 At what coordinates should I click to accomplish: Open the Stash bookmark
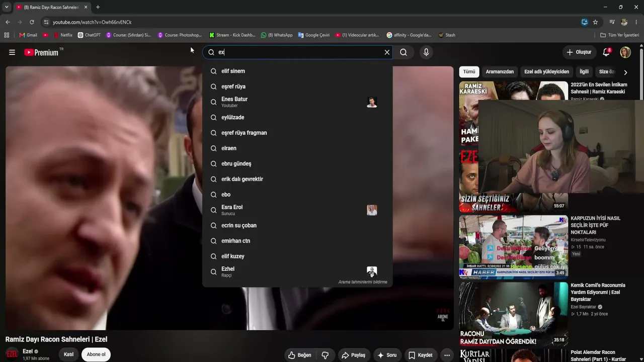tap(447, 35)
